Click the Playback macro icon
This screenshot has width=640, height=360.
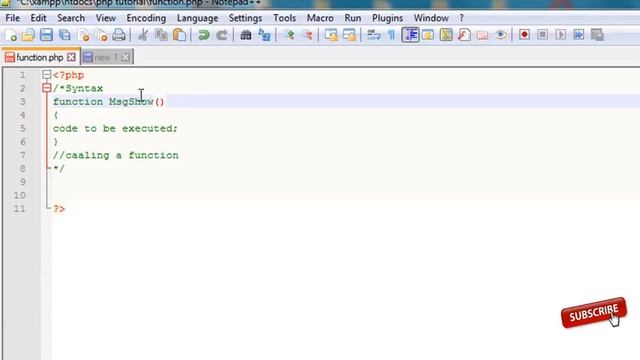560,35
